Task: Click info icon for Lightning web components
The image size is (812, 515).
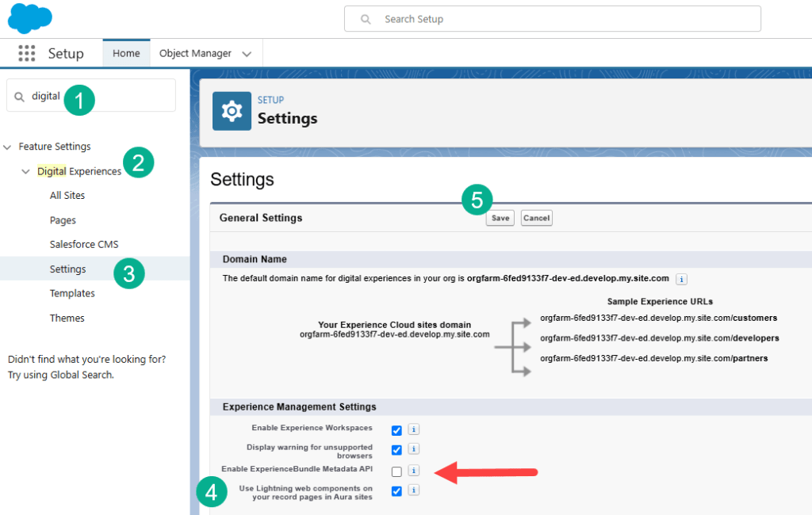Action: (x=413, y=491)
